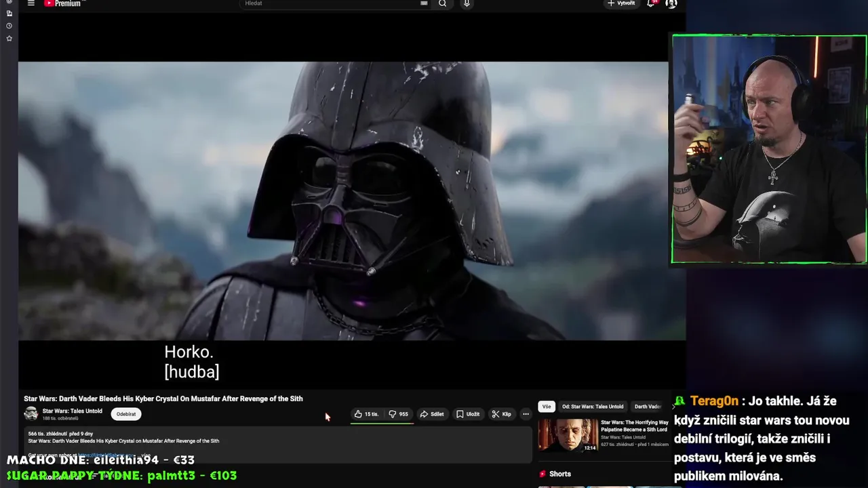The height and width of the screenshot is (488, 868).
Task: Open The Horrifying Way Palpatine video title
Action: point(635,426)
